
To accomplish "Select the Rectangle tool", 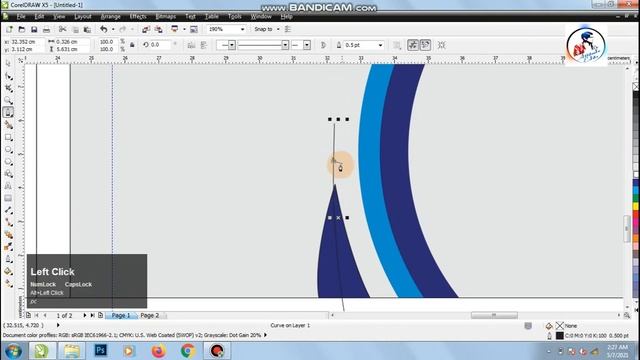I will 8,137.
